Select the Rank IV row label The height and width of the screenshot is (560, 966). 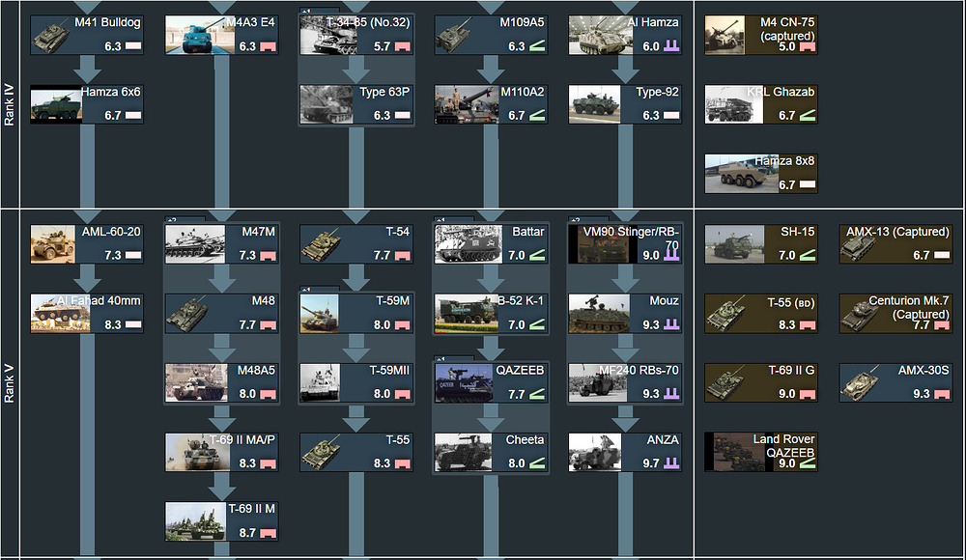(x=10, y=105)
